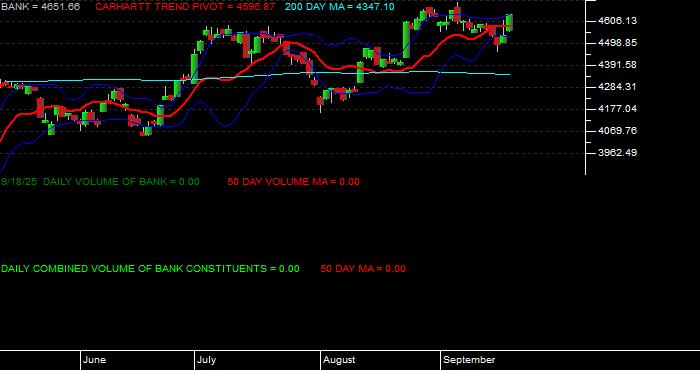Image resolution: width=700 pixels, height=370 pixels.
Task: Select the 50 DAY VOLUME MA = 0.00 label
Action: point(293,182)
